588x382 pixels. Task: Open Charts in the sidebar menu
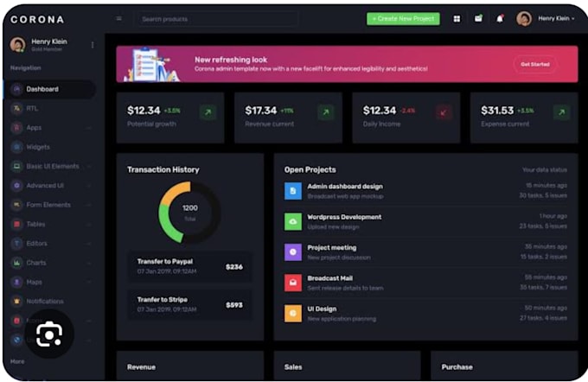[36, 263]
